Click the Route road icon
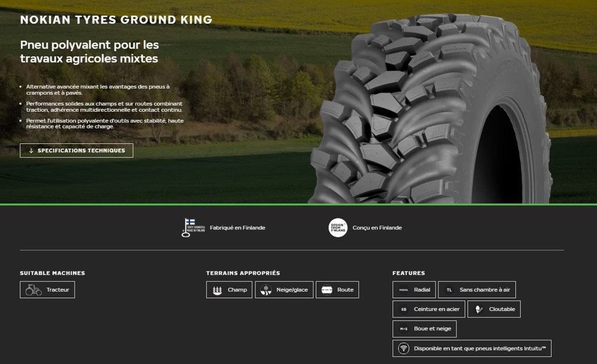This screenshot has height=364, width=597. click(x=327, y=290)
